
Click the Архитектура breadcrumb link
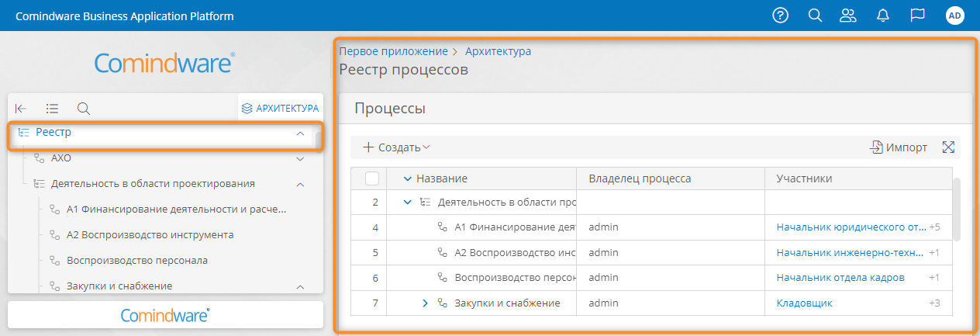pos(498,51)
